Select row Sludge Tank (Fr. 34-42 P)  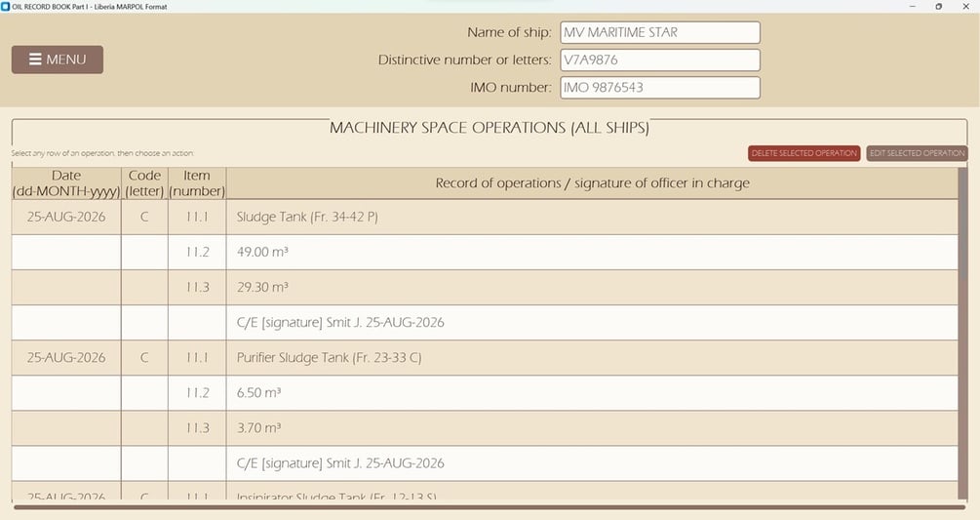pyautogui.click(x=485, y=217)
